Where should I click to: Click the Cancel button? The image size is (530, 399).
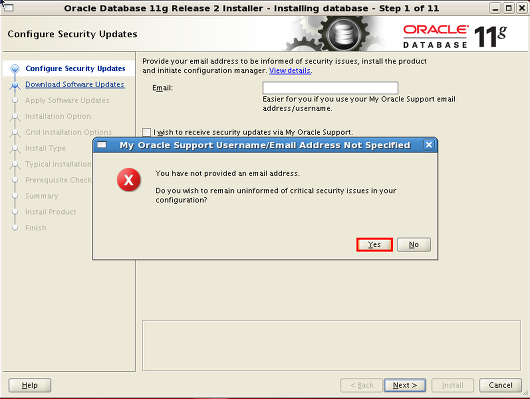[x=500, y=385]
